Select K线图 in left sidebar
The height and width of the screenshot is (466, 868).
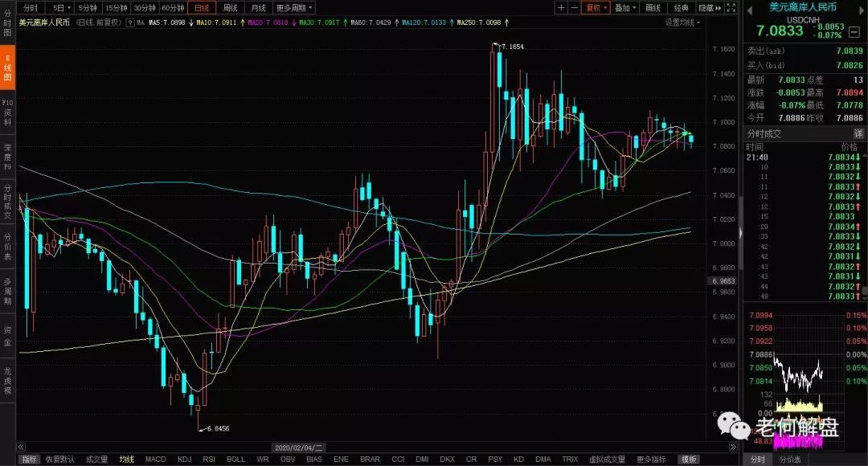tap(7, 68)
